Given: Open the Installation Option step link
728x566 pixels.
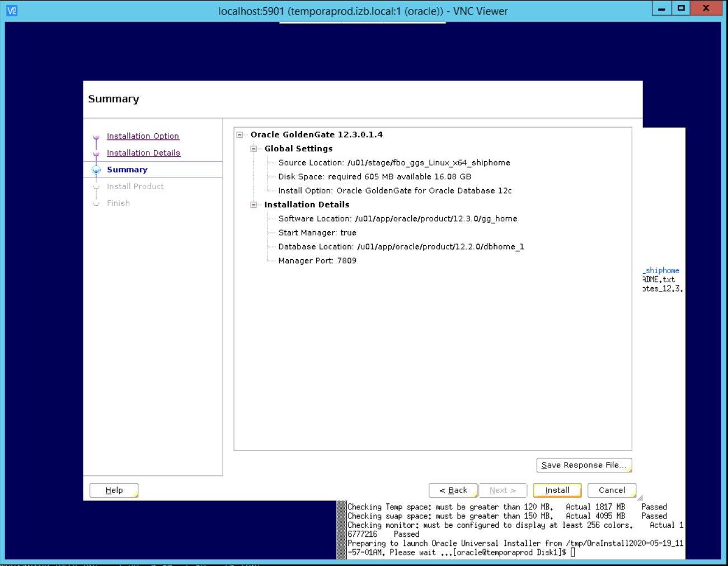Looking at the screenshot, I should [143, 136].
